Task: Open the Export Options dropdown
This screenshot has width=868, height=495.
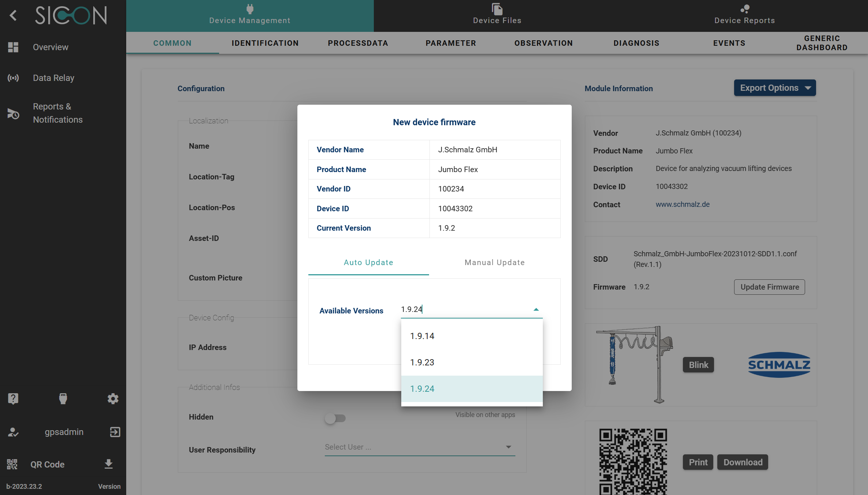Action: point(775,88)
